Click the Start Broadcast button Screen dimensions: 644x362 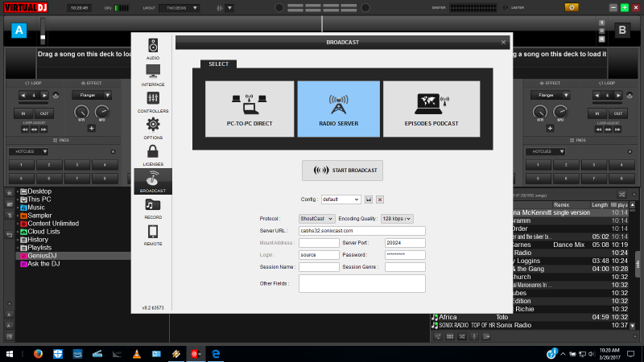click(x=343, y=171)
